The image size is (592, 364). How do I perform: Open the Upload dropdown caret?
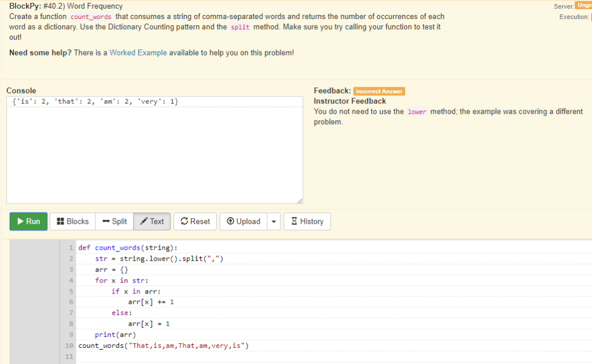(x=273, y=221)
